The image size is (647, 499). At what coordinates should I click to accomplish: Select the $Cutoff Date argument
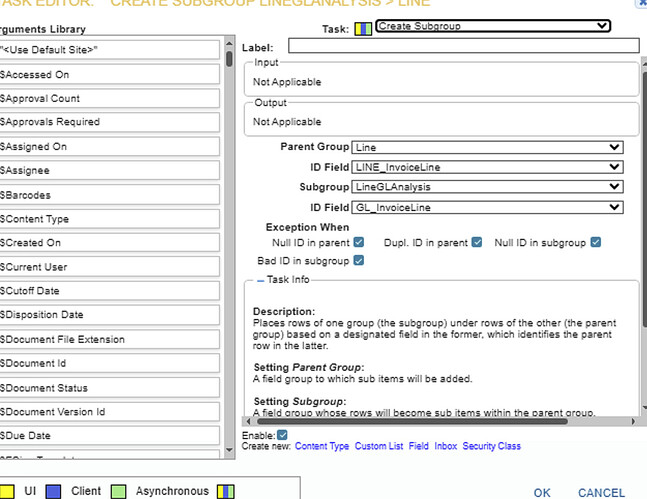pos(109,291)
